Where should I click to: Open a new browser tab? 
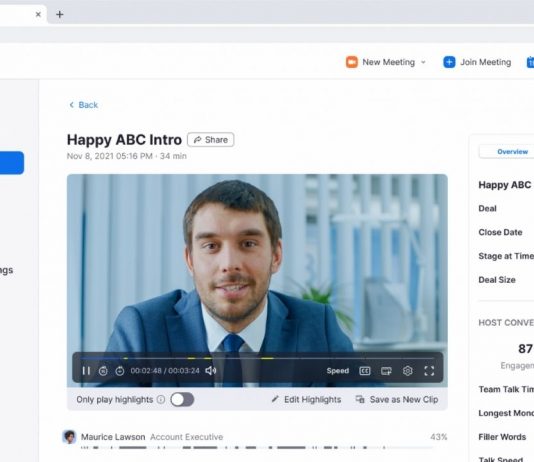click(x=60, y=14)
